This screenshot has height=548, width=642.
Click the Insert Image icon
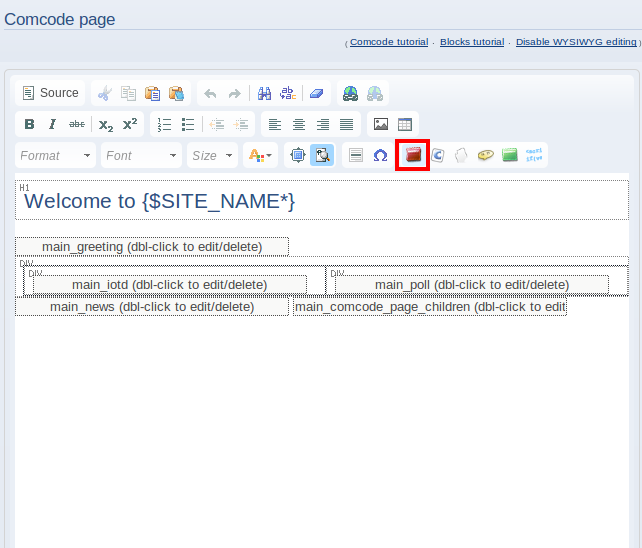pos(381,125)
